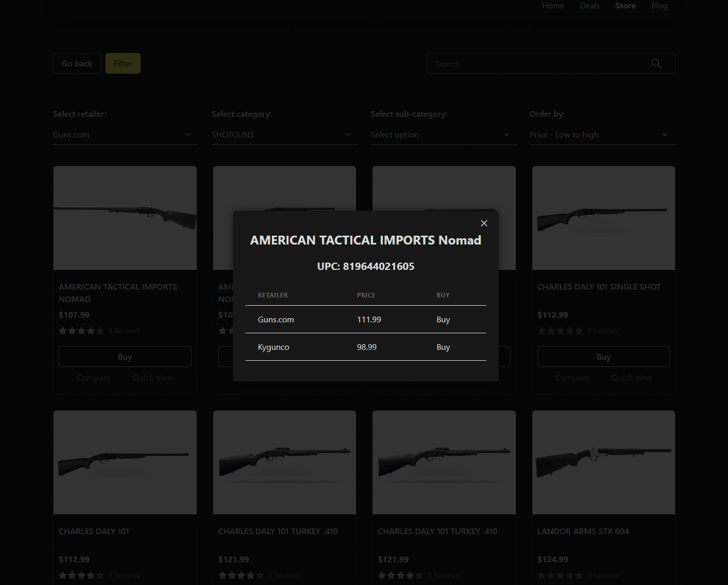The height and width of the screenshot is (585, 728).
Task: Open the Landor Arms STX 604 image
Action: 603,462
